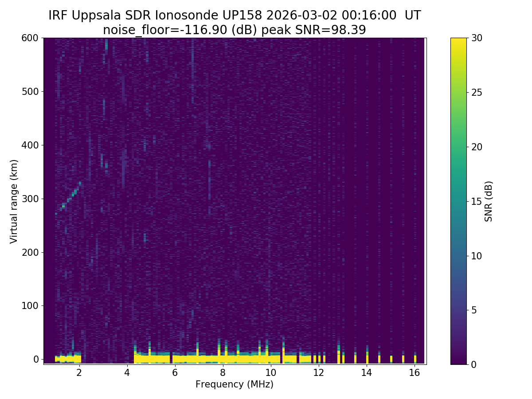The image size is (532, 399).
Task: Click the "SNR (dB)" colorbar label
Action: tap(489, 201)
